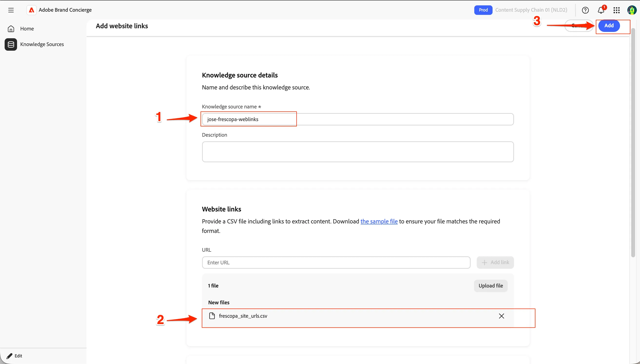This screenshot has height=364, width=640.
Task: Click the Home house icon
Action: [11, 29]
